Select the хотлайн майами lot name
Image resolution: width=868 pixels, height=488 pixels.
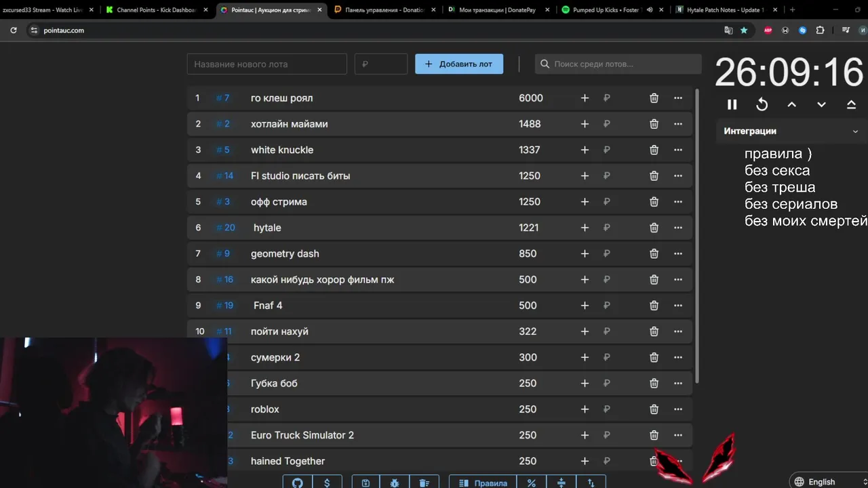[289, 124]
